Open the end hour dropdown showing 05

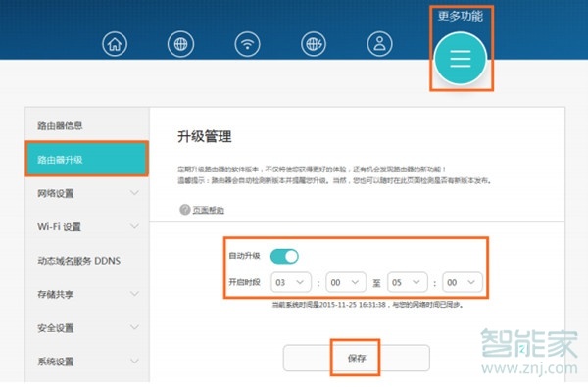tap(408, 282)
